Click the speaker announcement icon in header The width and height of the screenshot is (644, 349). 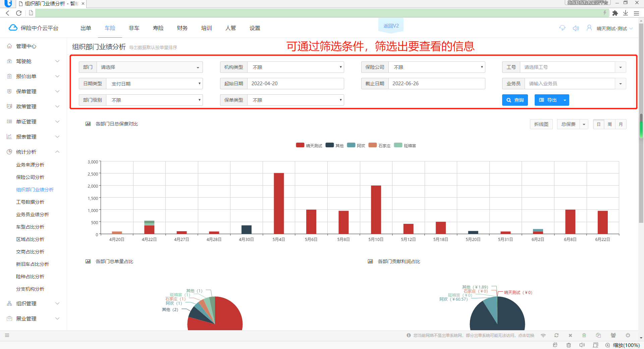576,28
